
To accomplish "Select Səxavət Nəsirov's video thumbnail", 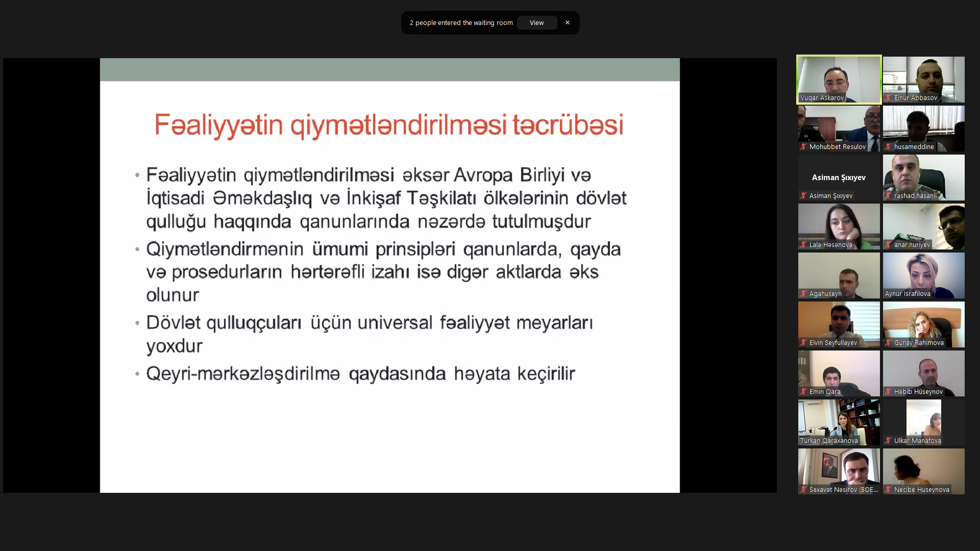I will pyautogui.click(x=839, y=471).
